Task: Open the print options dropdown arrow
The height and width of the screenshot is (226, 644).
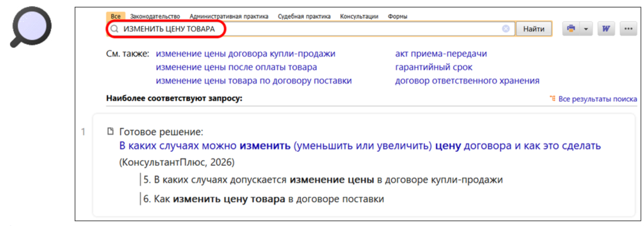Action: coord(586,29)
